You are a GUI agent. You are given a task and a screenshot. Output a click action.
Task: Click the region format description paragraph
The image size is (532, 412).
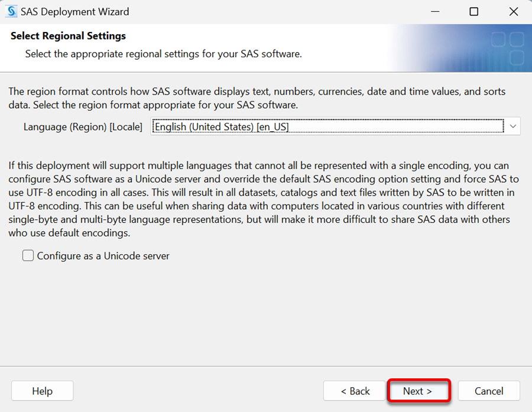[257, 98]
